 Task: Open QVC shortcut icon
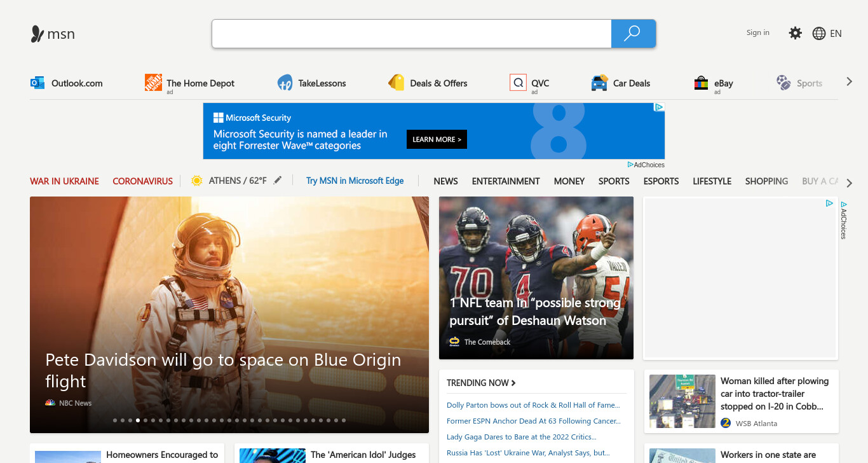[518, 83]
